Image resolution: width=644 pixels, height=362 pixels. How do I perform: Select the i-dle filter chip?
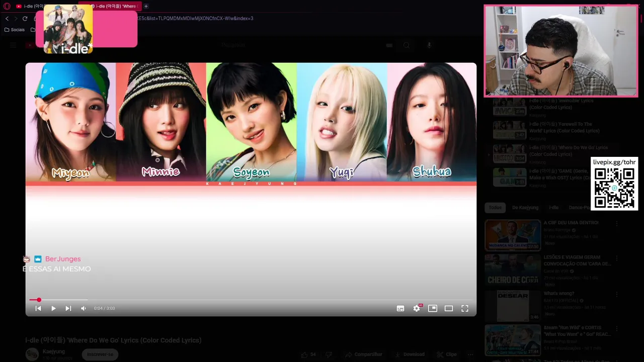[554, 208]
